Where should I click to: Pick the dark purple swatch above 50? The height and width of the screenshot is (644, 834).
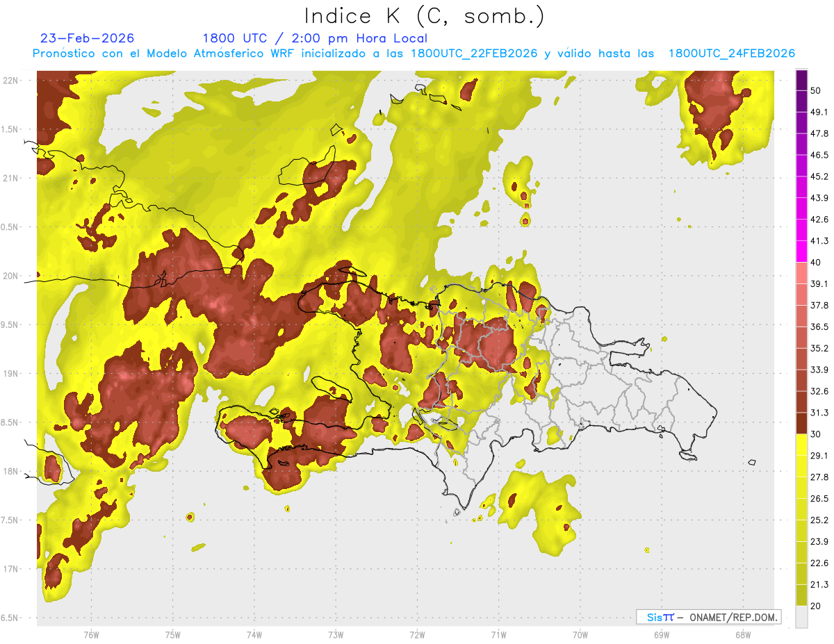tap(801, 80)
